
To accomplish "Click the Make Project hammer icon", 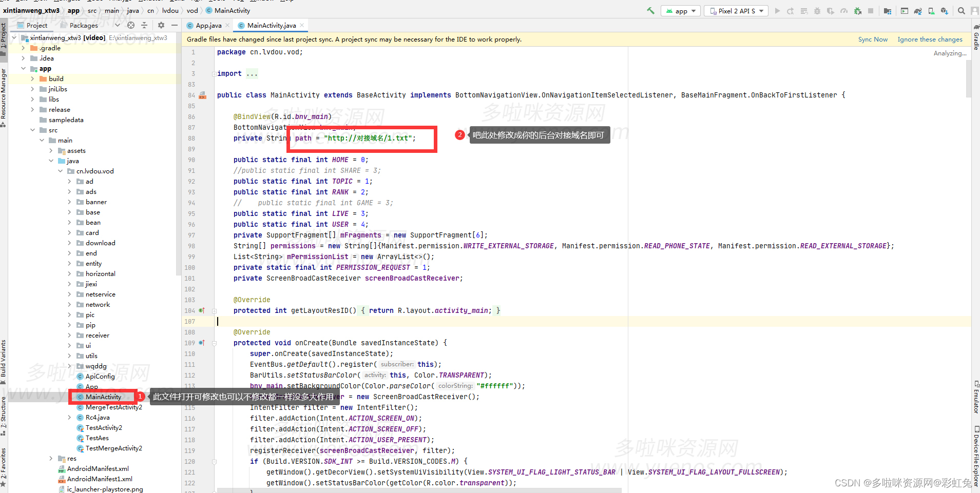I will pos(650,11).
